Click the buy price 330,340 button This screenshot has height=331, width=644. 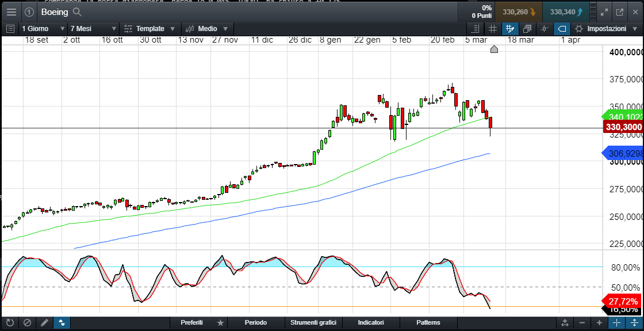pyautogui.click(x=566, y=12)
